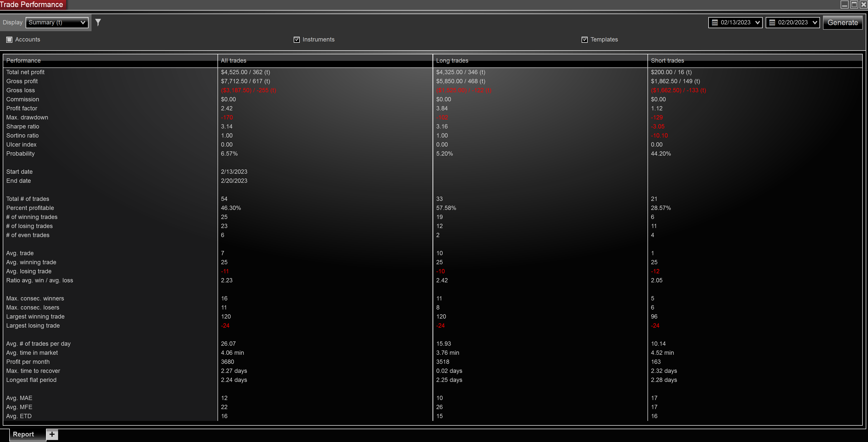Select the # of even trades label
The width and height of the screenshot is (868, 442).
[x=28, y=235]
